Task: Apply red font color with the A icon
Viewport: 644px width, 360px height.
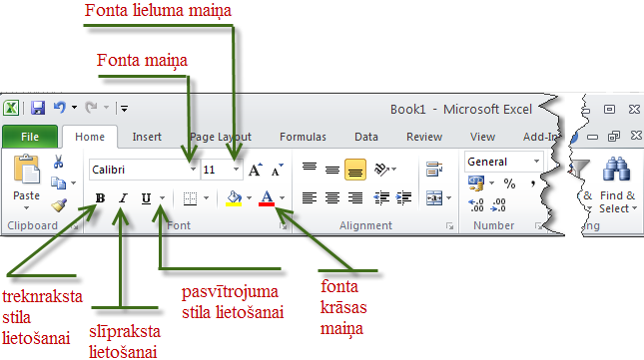Action: [267, 198]
